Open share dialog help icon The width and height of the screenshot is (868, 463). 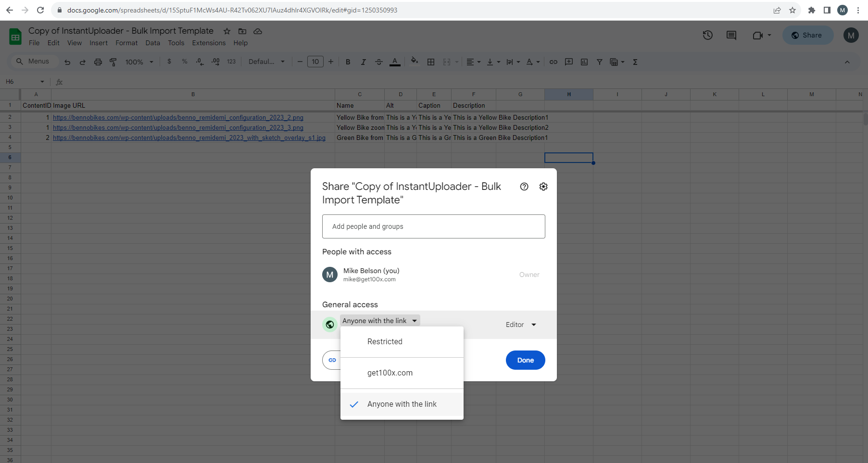(x=524, y=187)
